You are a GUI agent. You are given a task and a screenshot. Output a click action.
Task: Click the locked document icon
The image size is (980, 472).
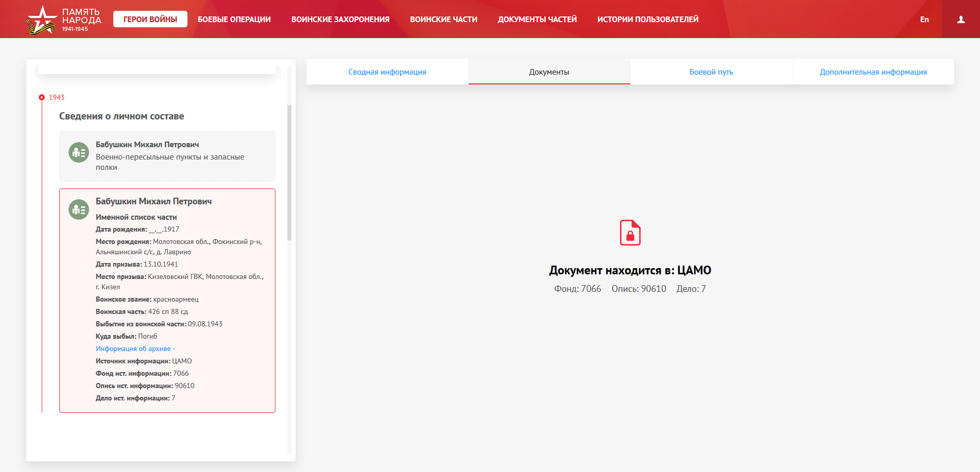[x=630, y=233]
